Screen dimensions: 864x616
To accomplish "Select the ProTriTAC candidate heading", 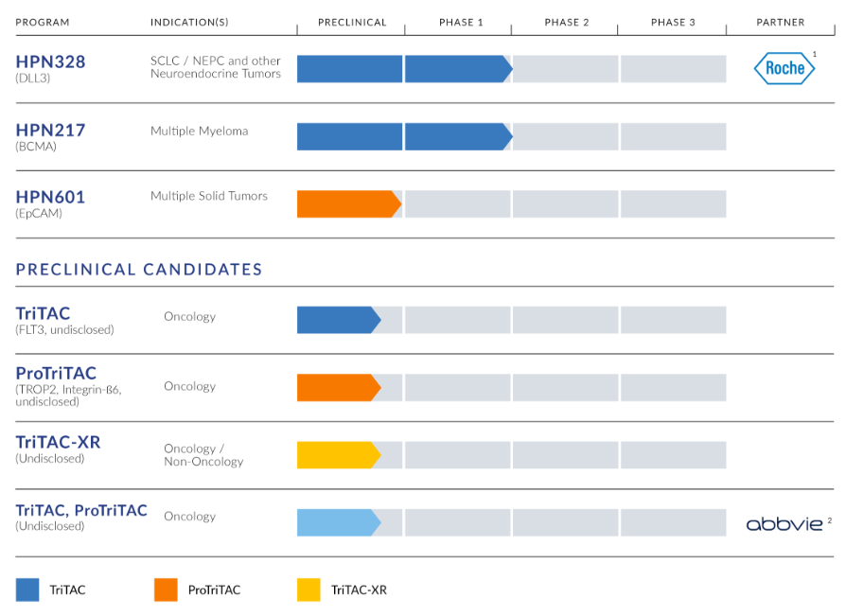I will click(x=56, y=373).
